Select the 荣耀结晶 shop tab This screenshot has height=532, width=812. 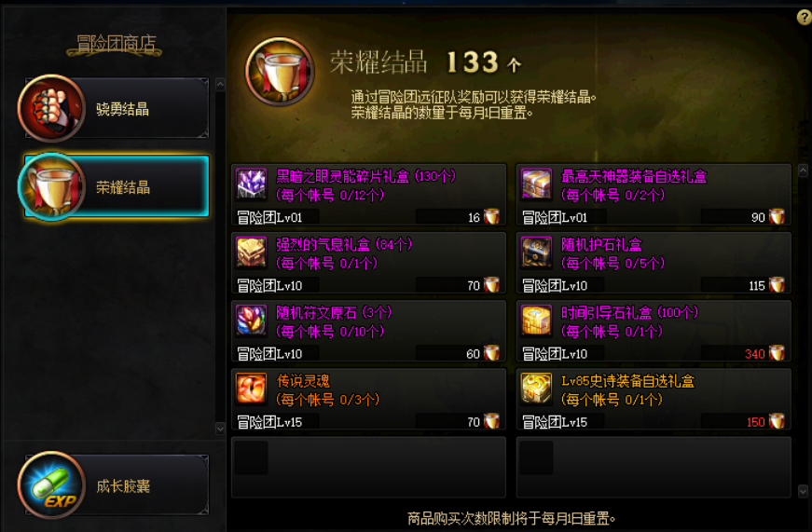(x=114, y=186)
